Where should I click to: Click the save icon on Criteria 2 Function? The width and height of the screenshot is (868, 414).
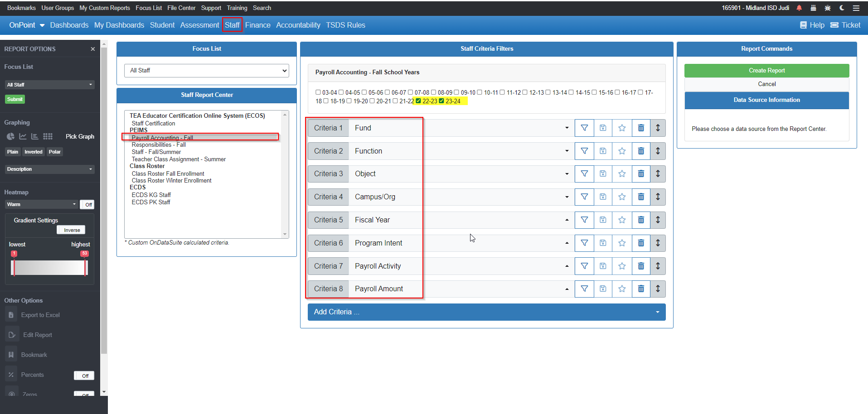click(x=603, y=151)
